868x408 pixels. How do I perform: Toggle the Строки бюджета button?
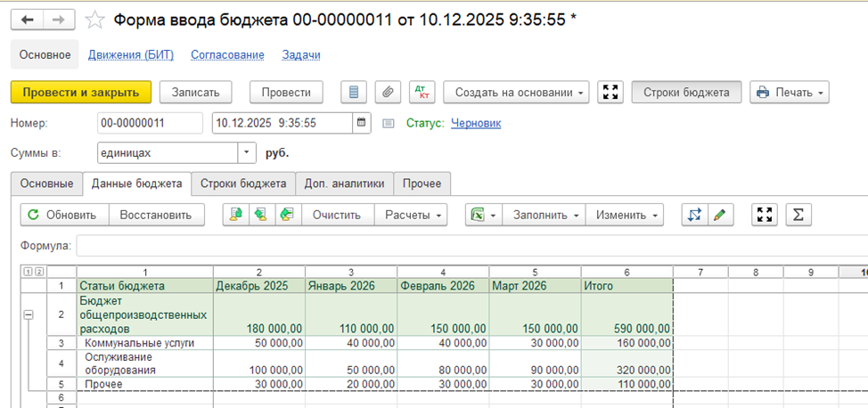pyautogui.click(x=686, y=93)
